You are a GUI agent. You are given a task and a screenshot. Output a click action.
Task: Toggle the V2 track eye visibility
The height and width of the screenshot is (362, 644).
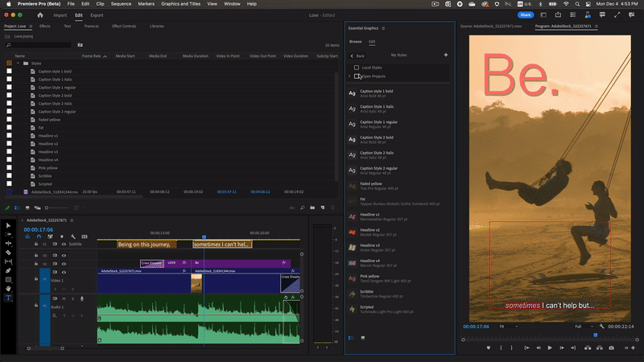64,263
